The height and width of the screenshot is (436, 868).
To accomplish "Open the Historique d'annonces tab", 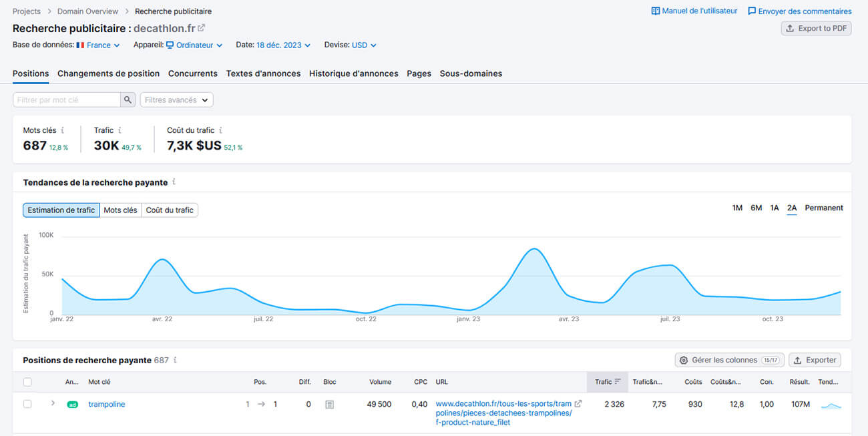I will (x=354, y=73).
